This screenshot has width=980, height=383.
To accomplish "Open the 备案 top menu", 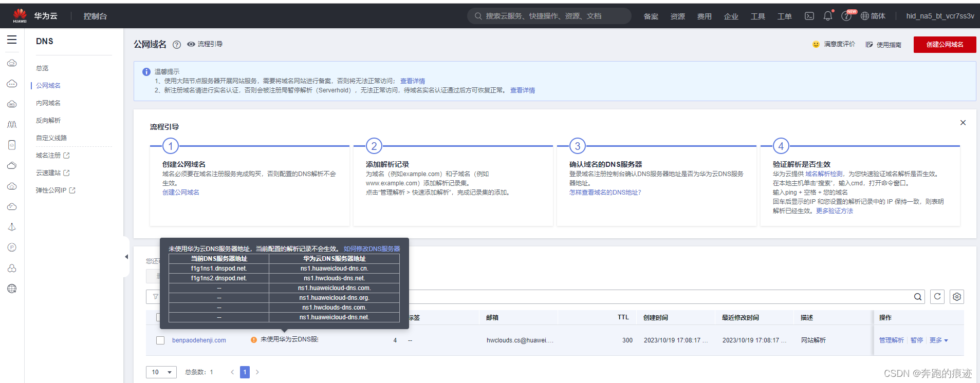I will pos(651,16).
